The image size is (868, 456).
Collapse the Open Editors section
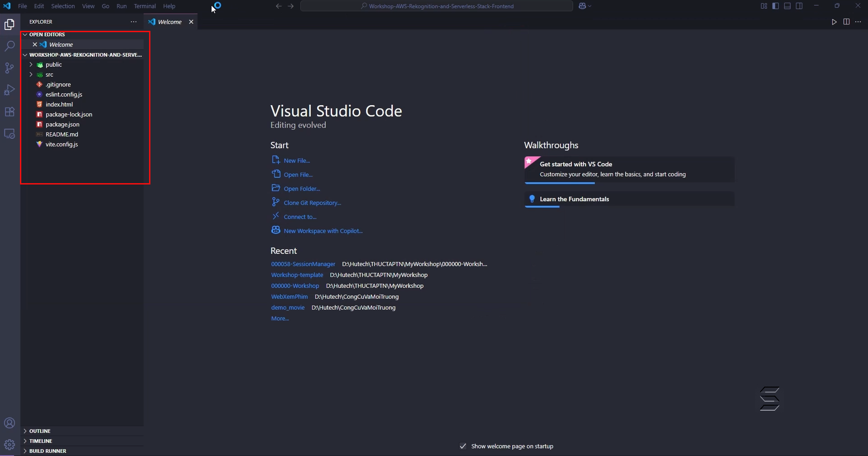tap(25, 34)
